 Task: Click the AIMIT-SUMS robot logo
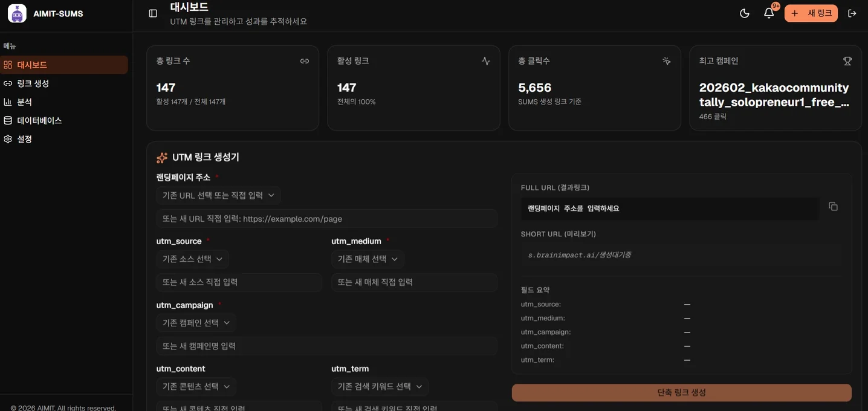(x=17, y=13)
